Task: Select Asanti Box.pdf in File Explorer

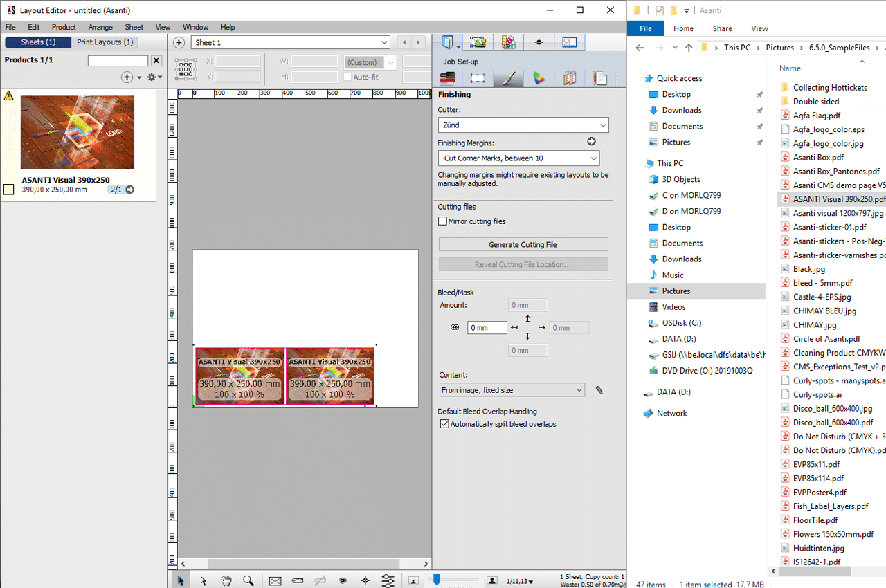Action: pyautogui.click(x=818, y=157)
